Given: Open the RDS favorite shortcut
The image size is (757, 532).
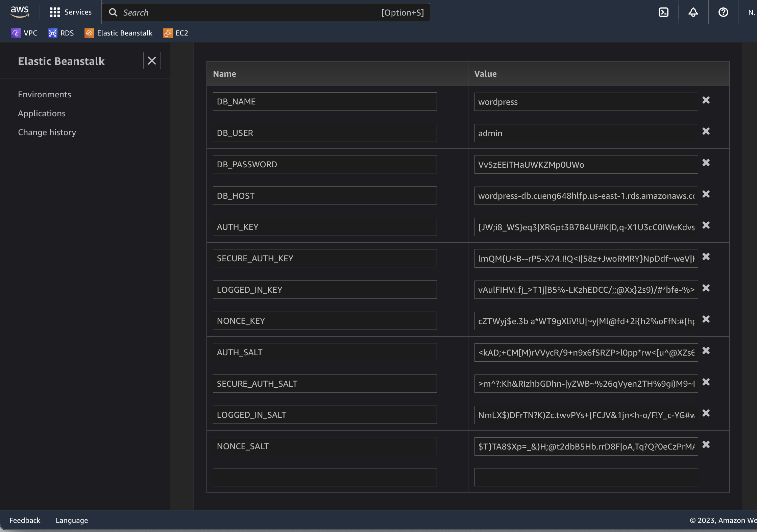Looking at the screenshot, I should point(61,33).
